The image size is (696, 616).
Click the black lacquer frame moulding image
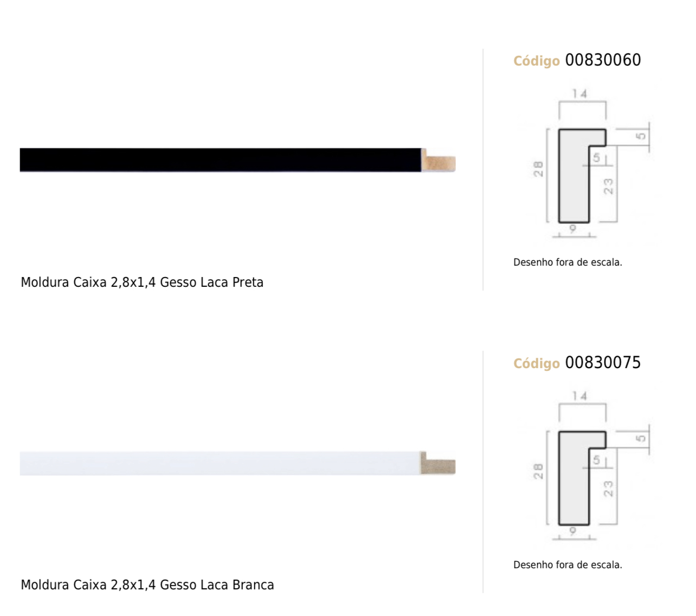click(x=237, y=160)
